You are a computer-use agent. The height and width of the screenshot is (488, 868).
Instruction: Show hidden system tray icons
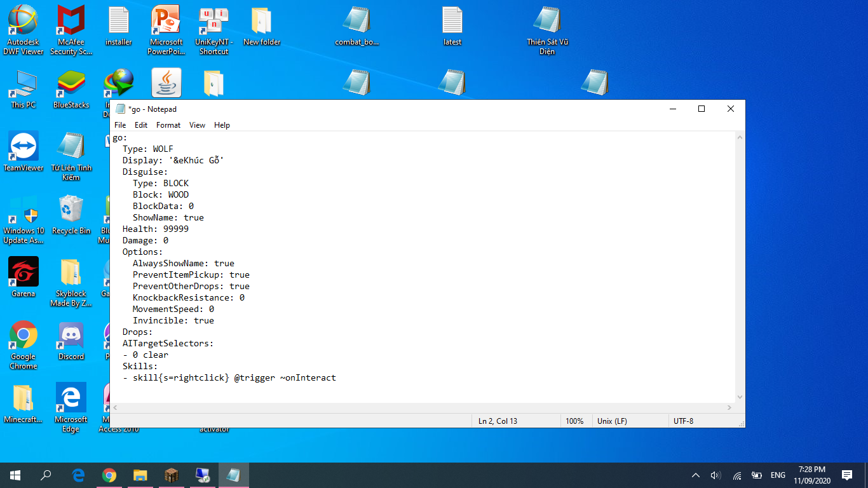point(696,475)
